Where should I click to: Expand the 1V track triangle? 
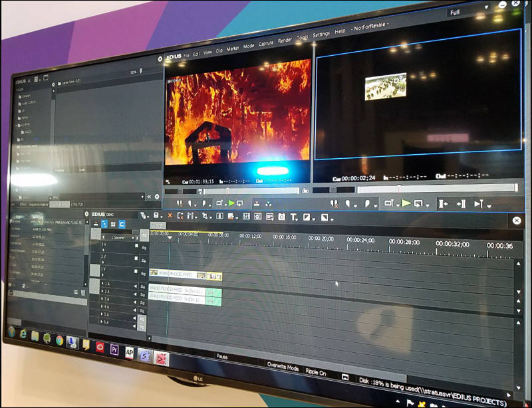pos(104,275)
